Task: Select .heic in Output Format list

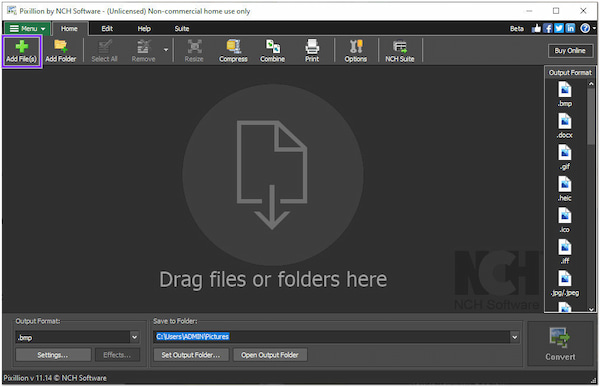Action: 564,189
